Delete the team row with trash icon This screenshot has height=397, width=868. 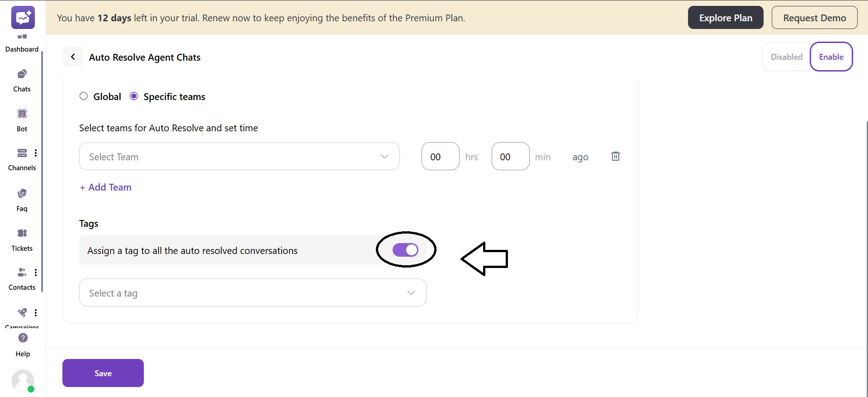click(616, 156)
